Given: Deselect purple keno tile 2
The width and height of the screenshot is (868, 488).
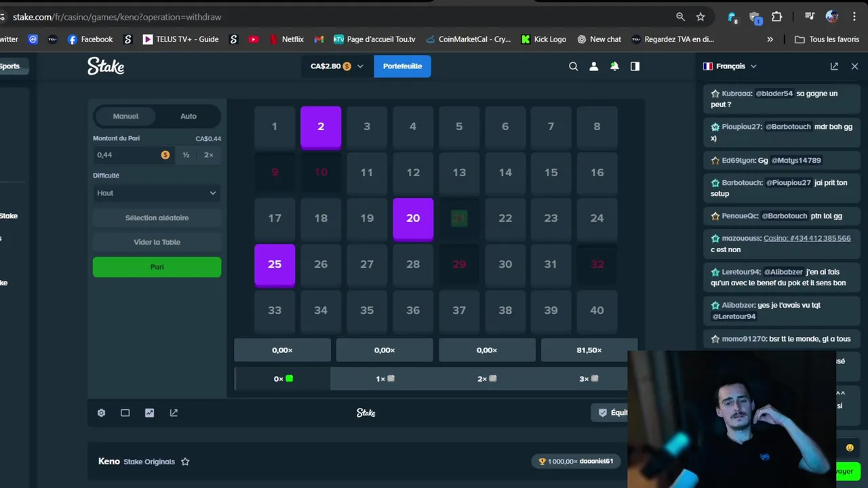Looking at the screenshot, I should click(321, 127).
